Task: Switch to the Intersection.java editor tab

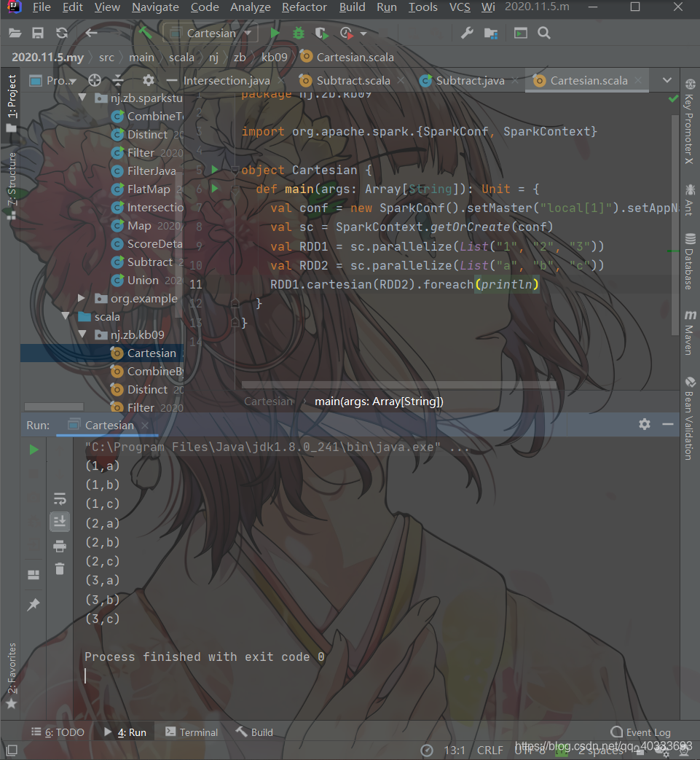Action: [x=227, y=80]
